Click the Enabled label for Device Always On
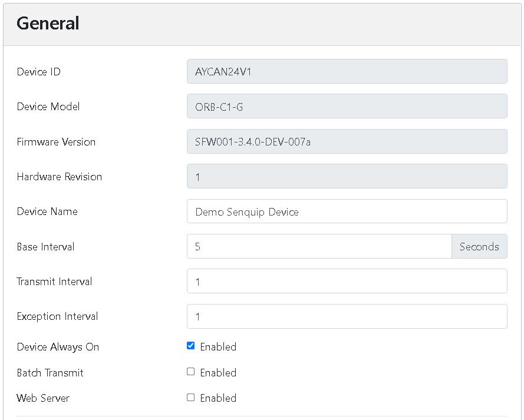This screenshot has width=524, height=420. coord(218,347)
